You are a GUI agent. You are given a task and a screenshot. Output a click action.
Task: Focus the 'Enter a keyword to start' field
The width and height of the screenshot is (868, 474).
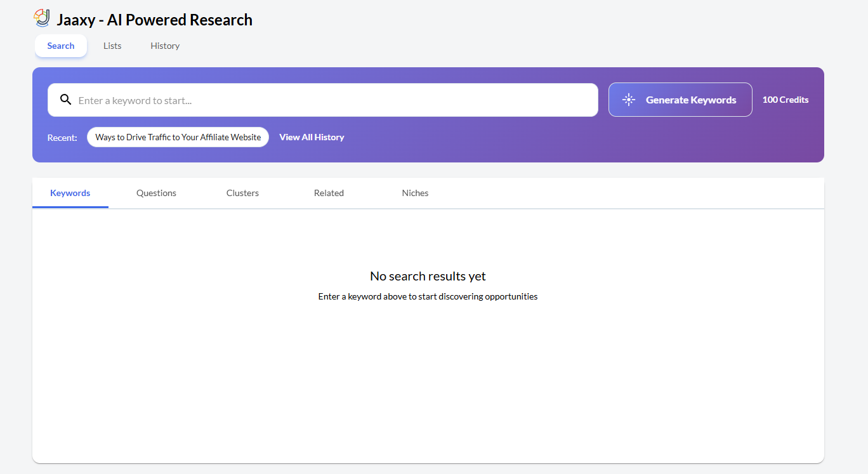point(330,100)
